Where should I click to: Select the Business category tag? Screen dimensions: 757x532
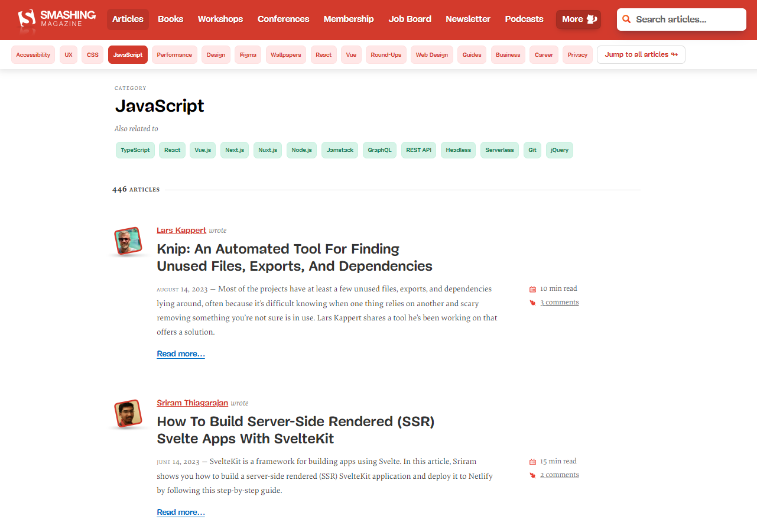pyautogui.click(x=508, y=55)
